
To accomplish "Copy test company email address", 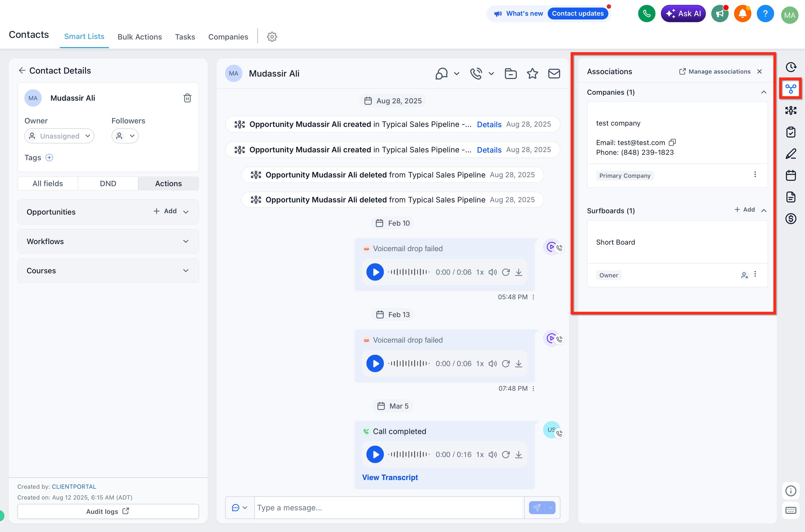I will 672,142.
